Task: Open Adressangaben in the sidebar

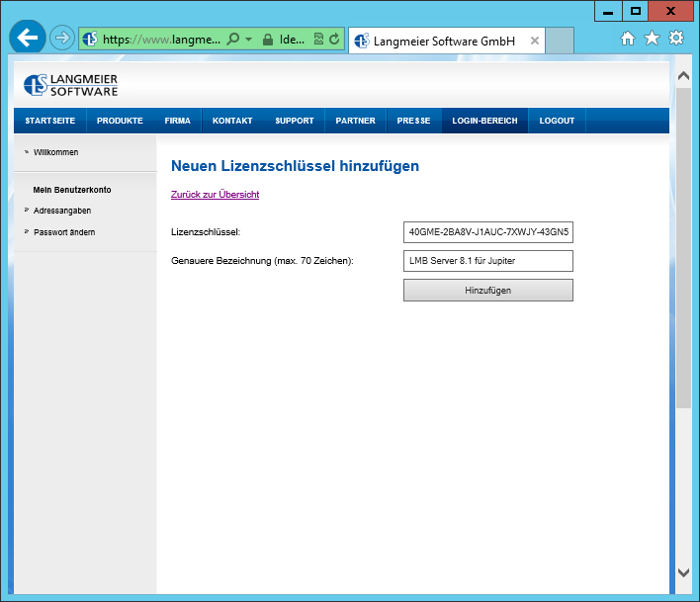Action: (62, 211)
